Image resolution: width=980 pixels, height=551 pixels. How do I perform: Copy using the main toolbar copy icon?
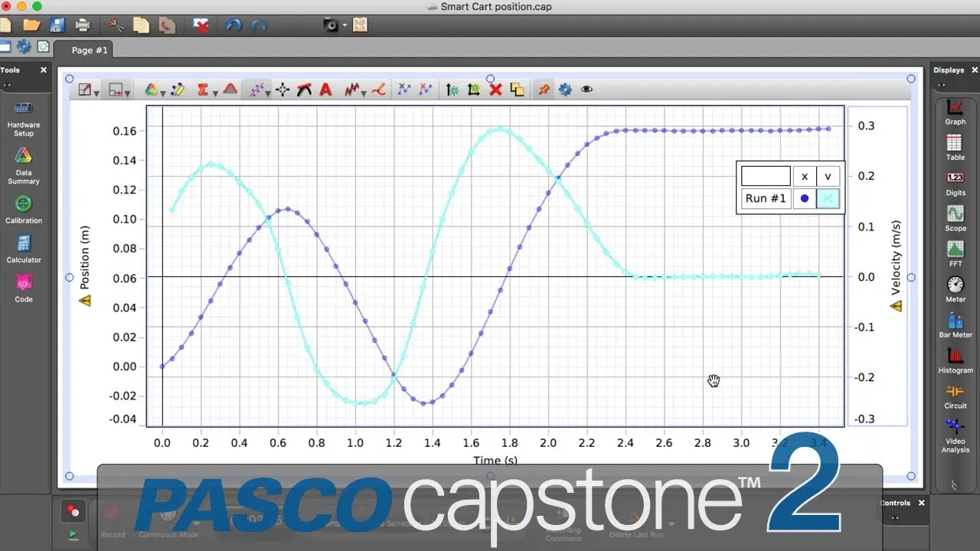click(142, 25)
